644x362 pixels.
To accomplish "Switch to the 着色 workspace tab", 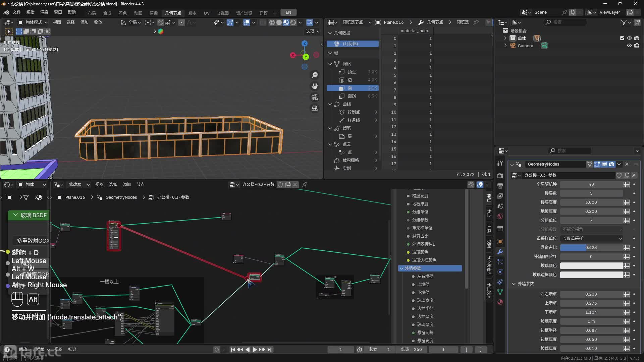I will point(123,13).
